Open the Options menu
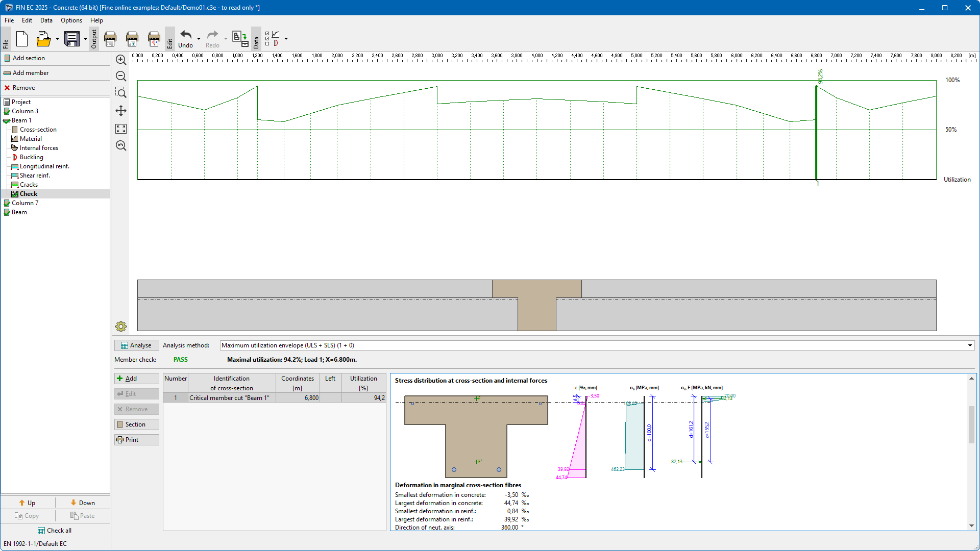Screen dimensions: 980x551 [x=71, y=20]
